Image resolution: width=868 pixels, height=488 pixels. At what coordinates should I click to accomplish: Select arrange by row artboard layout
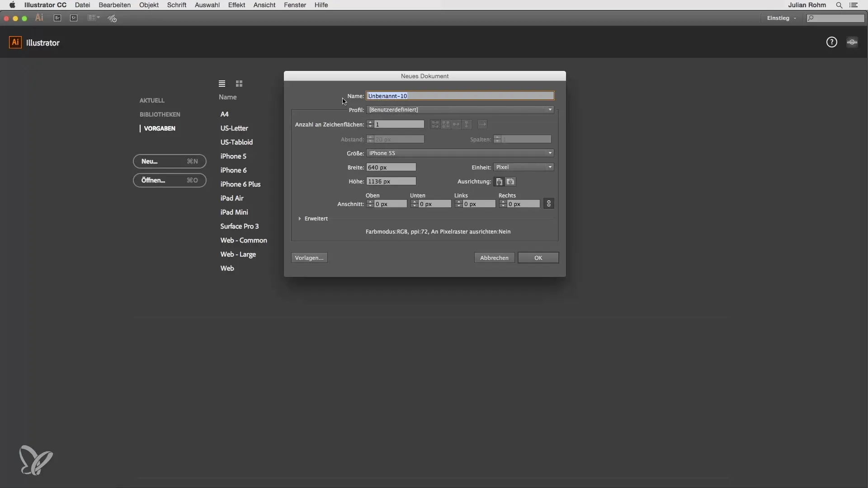click(456, 124)
